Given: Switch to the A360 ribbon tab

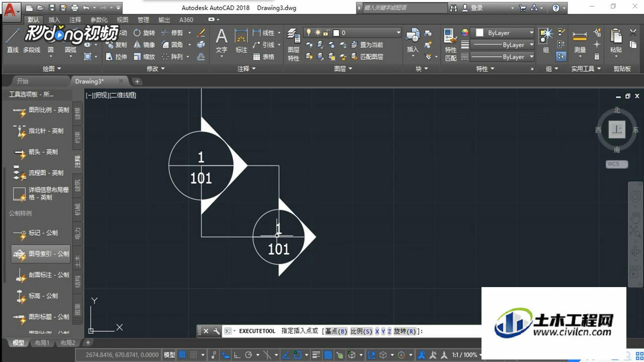Looking at the screenshot, I should (x=186, y=20).
